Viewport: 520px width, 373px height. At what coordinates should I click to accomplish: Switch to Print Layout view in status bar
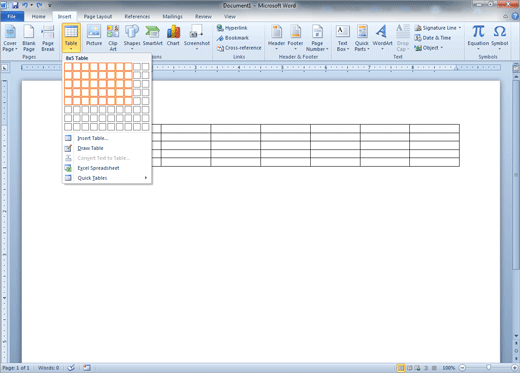pos(401,368)
